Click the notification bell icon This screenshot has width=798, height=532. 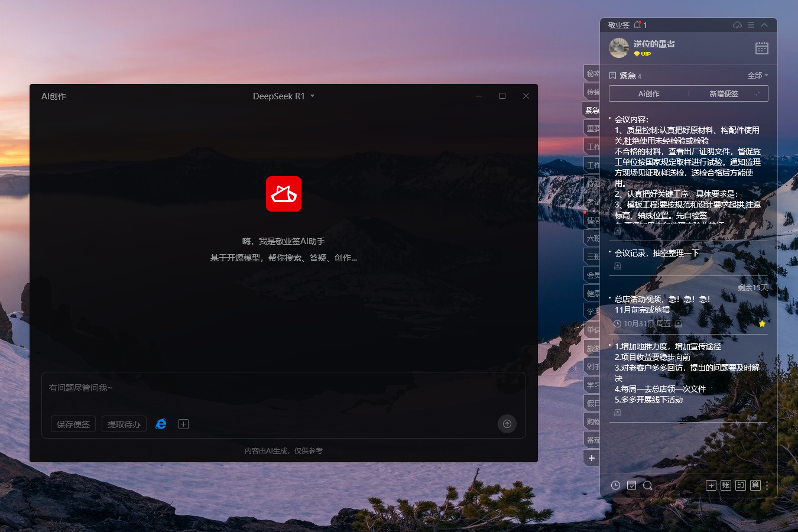pos(637,25)
